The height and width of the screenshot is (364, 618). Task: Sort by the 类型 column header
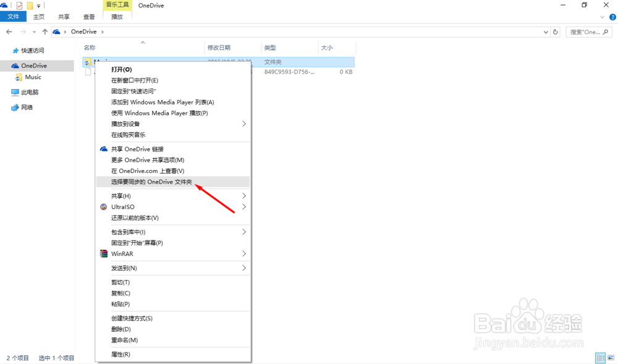(270, 48)
